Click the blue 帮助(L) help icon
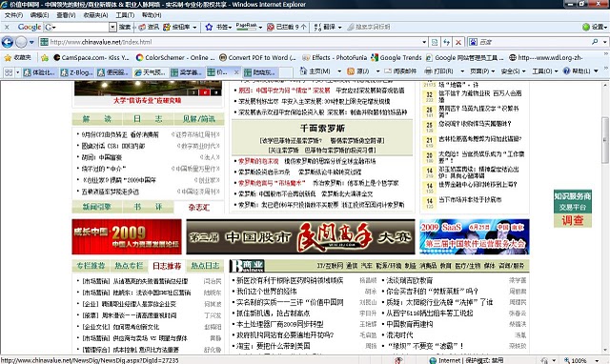610x364 pixels. point(566,71)
